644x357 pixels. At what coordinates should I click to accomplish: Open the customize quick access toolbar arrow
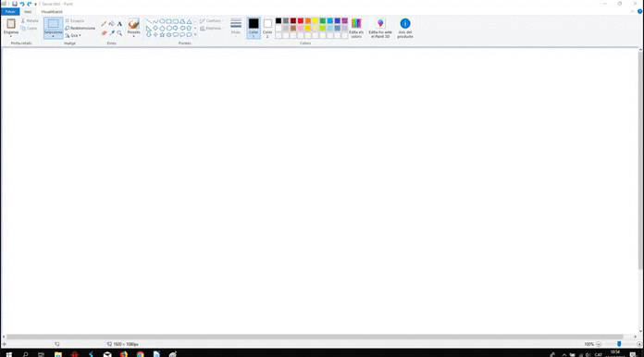click(x=35, y=4)
